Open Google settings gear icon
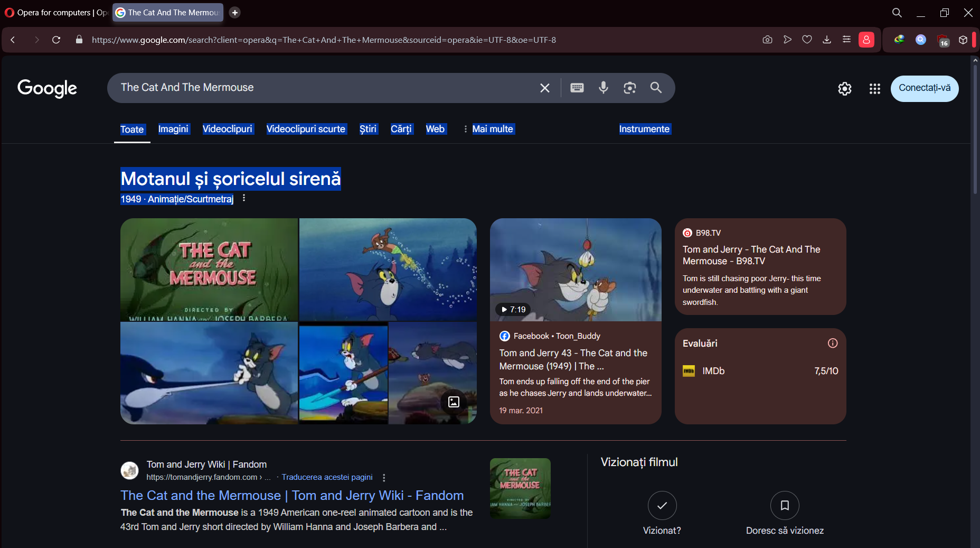 (844, 89)
